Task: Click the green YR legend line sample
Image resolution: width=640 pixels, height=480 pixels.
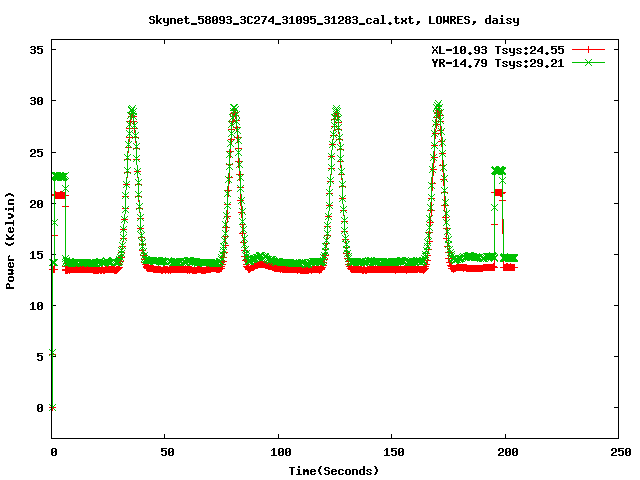Action: point(588,63)
